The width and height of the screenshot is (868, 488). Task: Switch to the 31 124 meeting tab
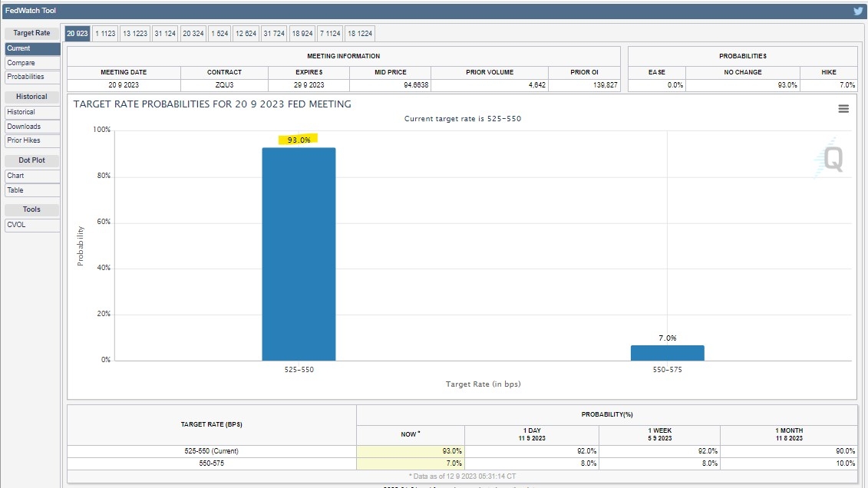(x=165, y=34)
